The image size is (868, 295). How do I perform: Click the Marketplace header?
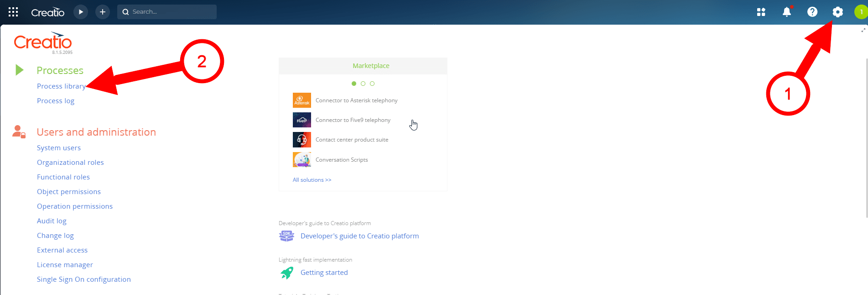[371, 66]
